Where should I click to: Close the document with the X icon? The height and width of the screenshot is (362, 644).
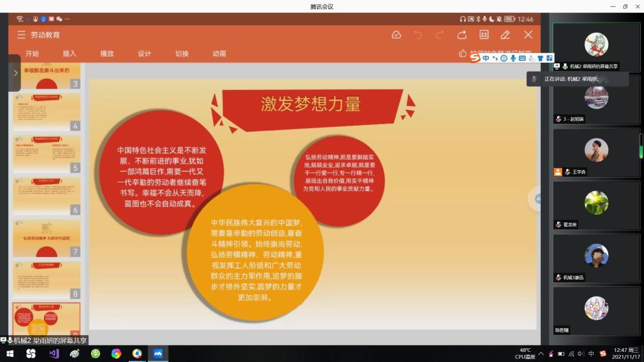point(528,35)
